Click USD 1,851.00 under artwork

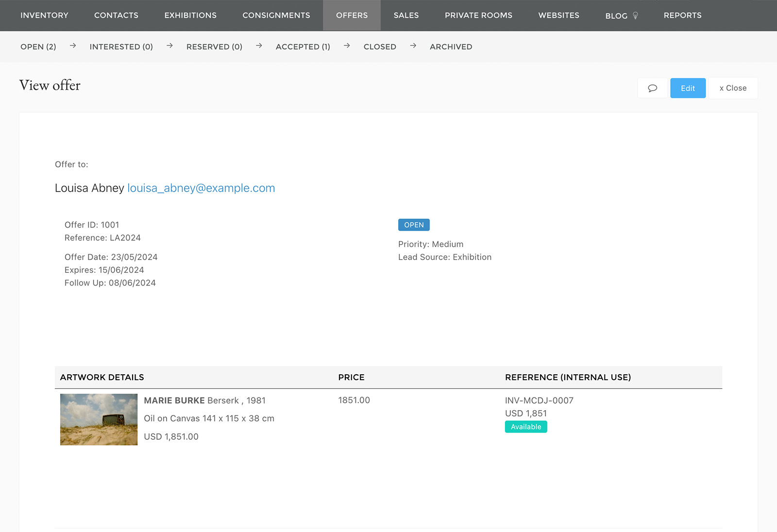coord(171,437)
